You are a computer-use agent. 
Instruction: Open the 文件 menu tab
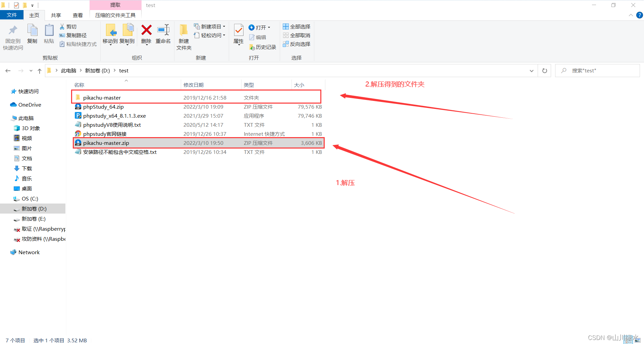point(12,15)
